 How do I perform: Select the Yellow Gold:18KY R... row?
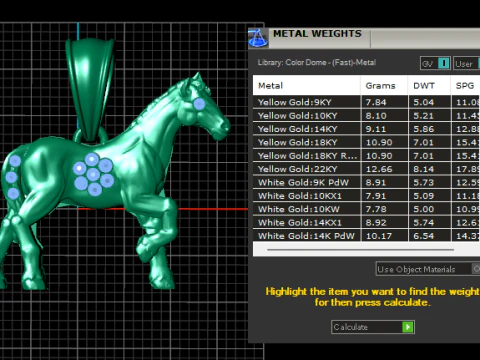coord(366,156)
